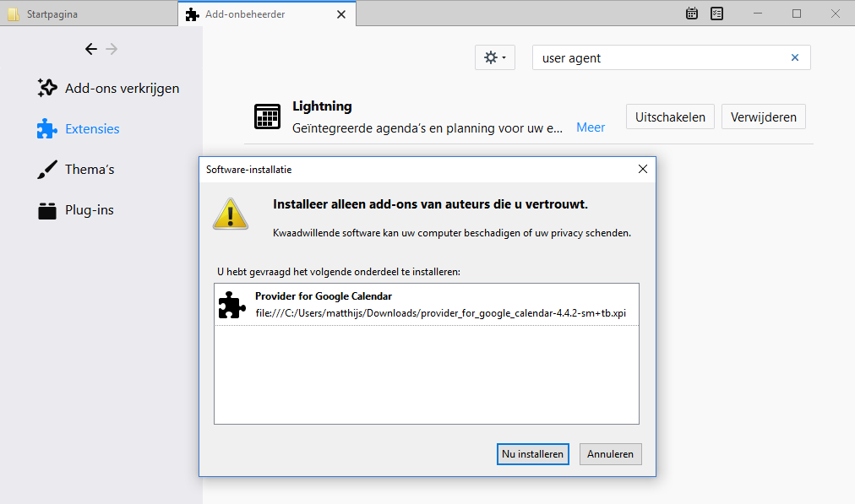Open Plug-ins via the brick icon
This screenshot has width=855, height=504.
click(47, 210)
